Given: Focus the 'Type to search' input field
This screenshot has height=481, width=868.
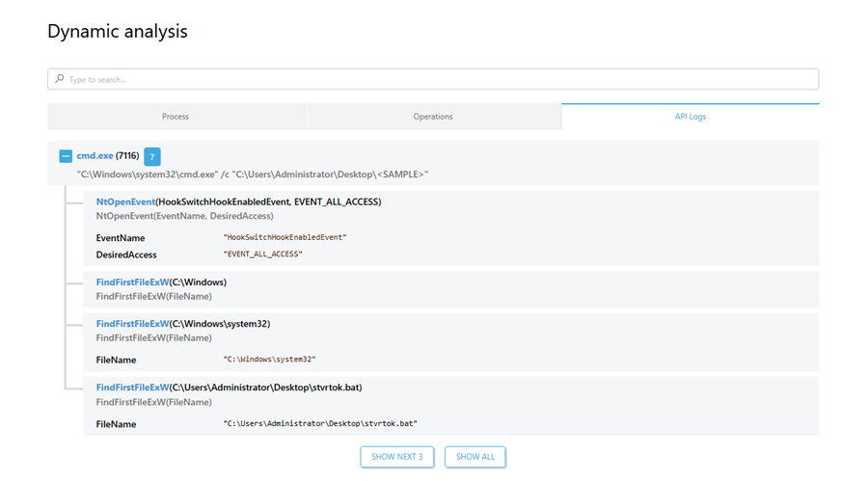Looking at the screenshot, I should [434, 79].
